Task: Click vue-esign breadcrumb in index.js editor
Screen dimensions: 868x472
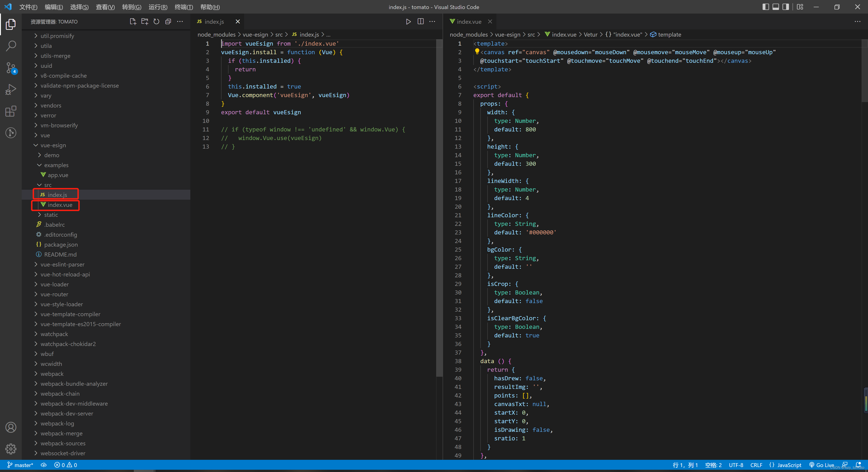Action: pyautogui.click(x=255, y=34)
